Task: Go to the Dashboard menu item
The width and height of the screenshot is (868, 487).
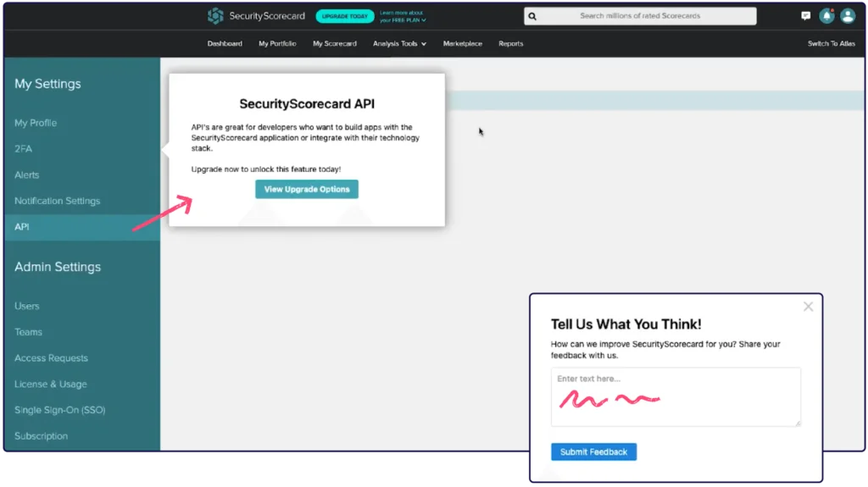Action: (225, 44)
